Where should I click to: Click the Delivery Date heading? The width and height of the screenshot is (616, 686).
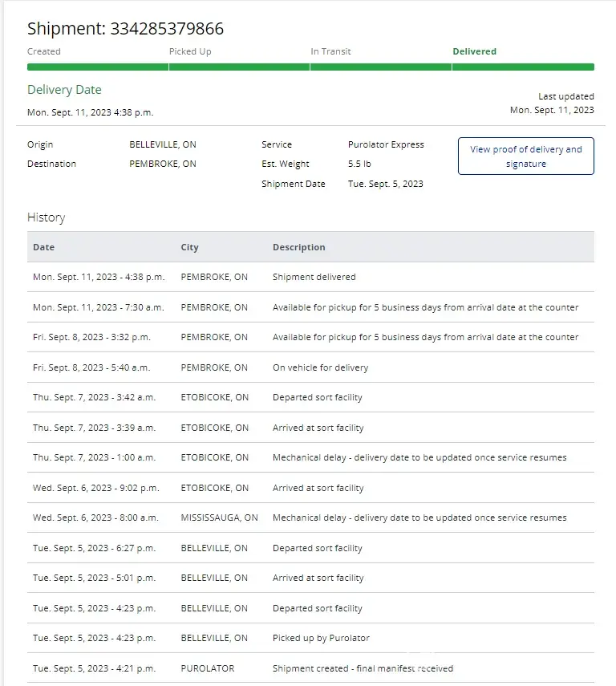64,90
